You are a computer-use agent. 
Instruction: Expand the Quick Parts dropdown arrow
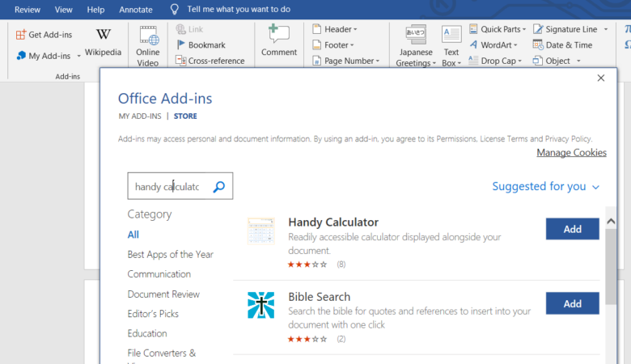click(x=524, y=29)
